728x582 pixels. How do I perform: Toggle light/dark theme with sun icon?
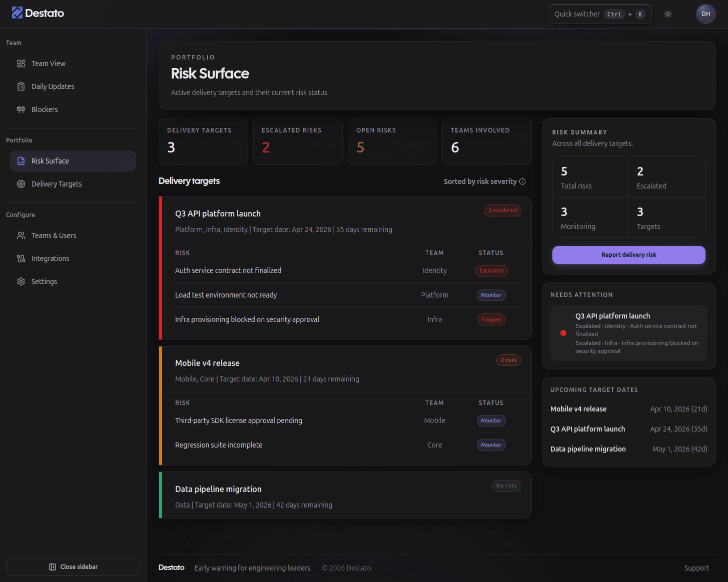[x=667, y=14]
